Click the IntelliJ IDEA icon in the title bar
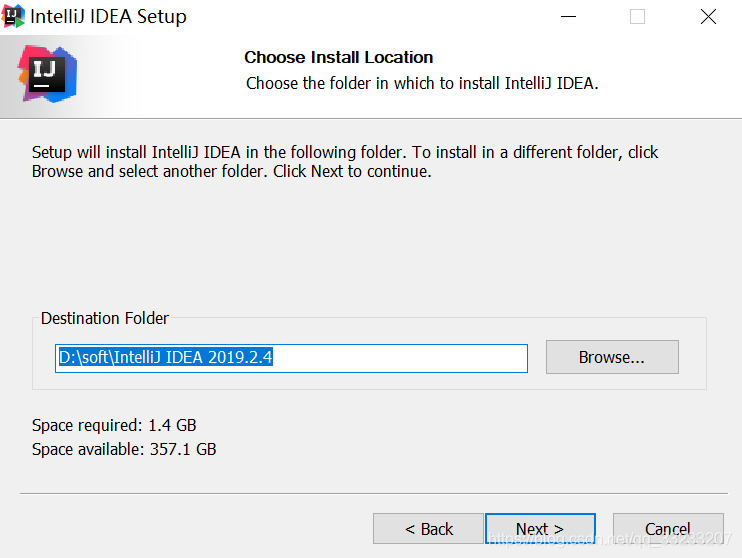Image resolution: width=742 pixels, height=558 pixels. (x=13, y=16)
